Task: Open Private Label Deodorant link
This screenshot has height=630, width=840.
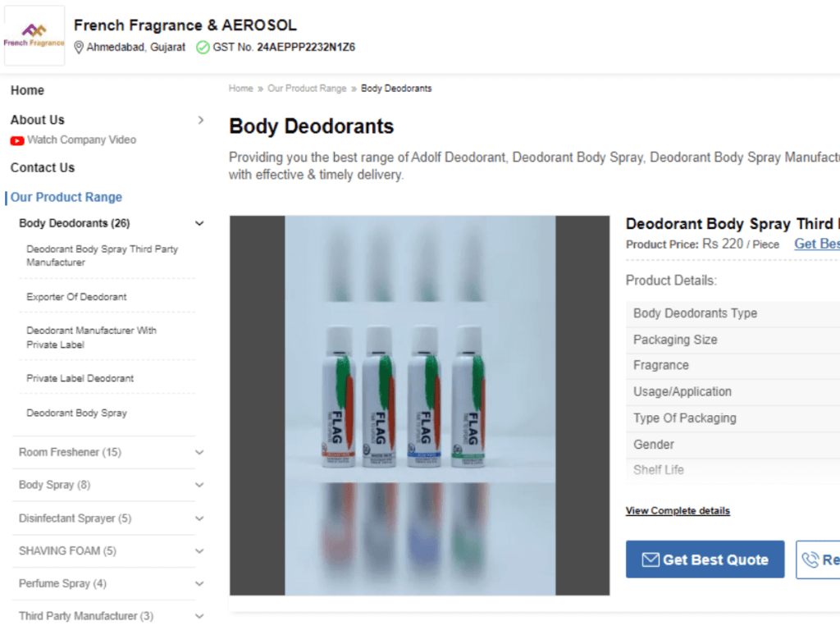Action: pyautogui.click(x=80, y=379)
